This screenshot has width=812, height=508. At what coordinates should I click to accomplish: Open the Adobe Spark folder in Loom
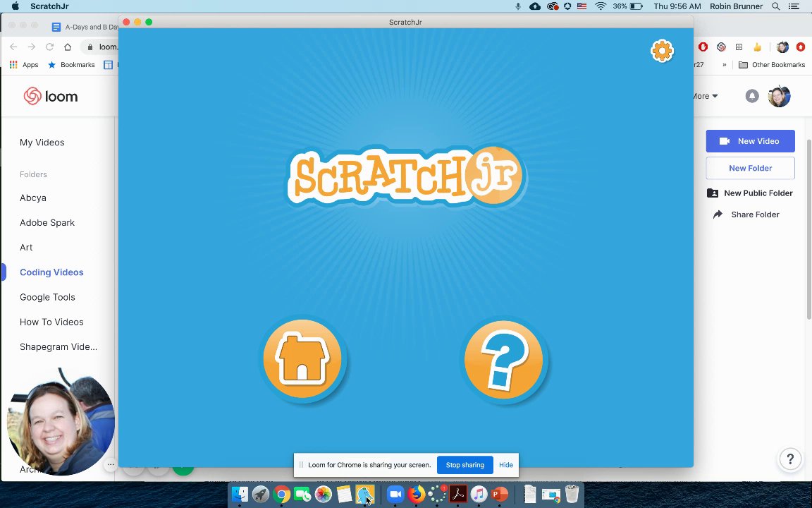(47, 223)
